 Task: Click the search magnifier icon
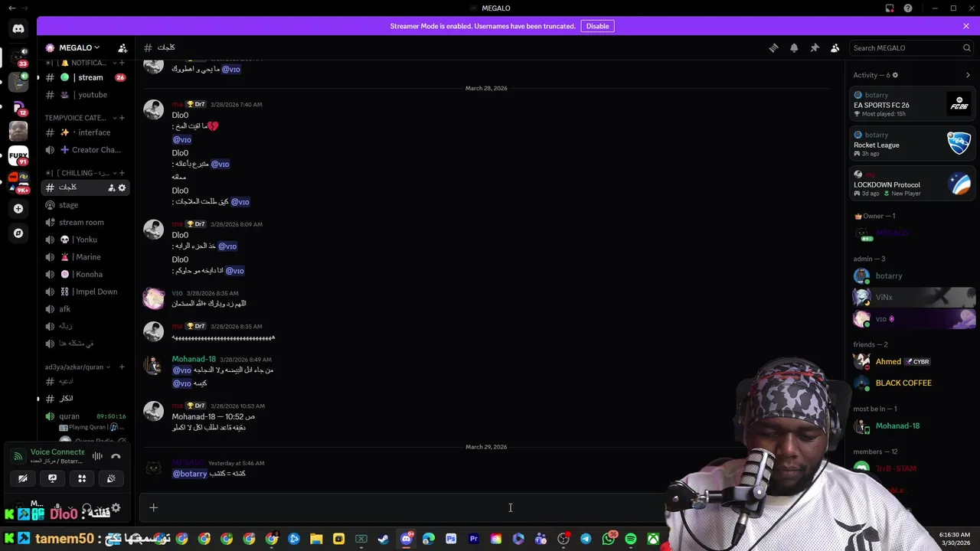967,47
